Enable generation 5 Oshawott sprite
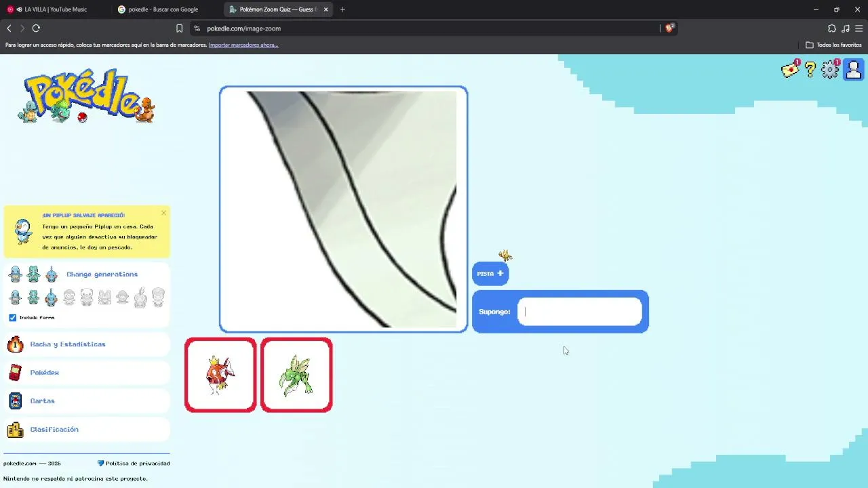The image size is (868, 488). 87,297
